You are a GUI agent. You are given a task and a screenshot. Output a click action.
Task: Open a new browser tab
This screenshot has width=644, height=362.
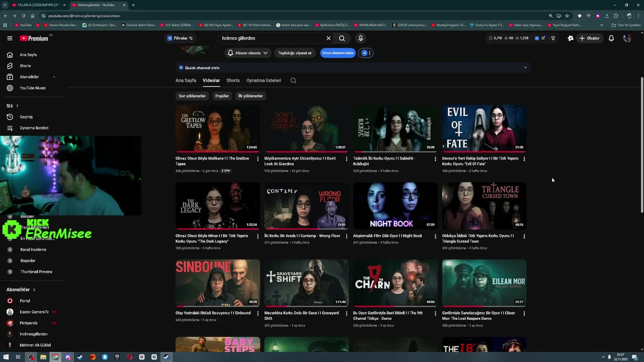pos(133,5)
